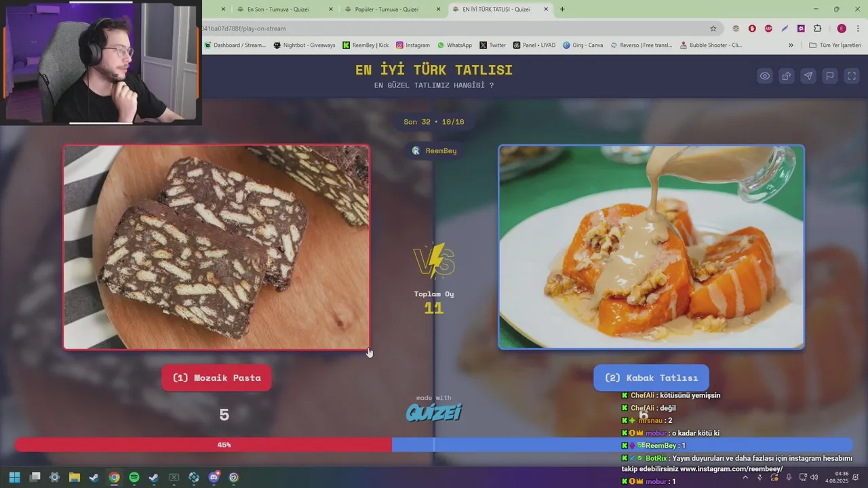868x488 pixels.
Task: Open Task View in taskbar
Action: click(x=35, y=477)
